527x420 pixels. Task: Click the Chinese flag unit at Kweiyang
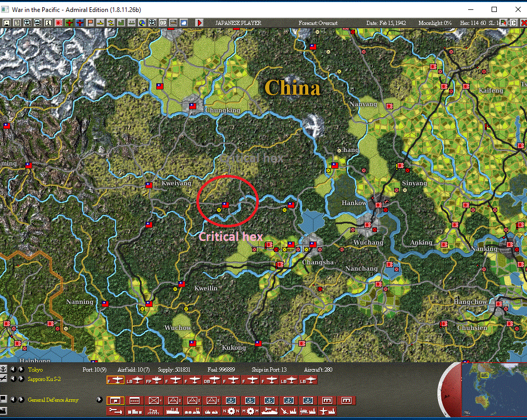(149, 185)
